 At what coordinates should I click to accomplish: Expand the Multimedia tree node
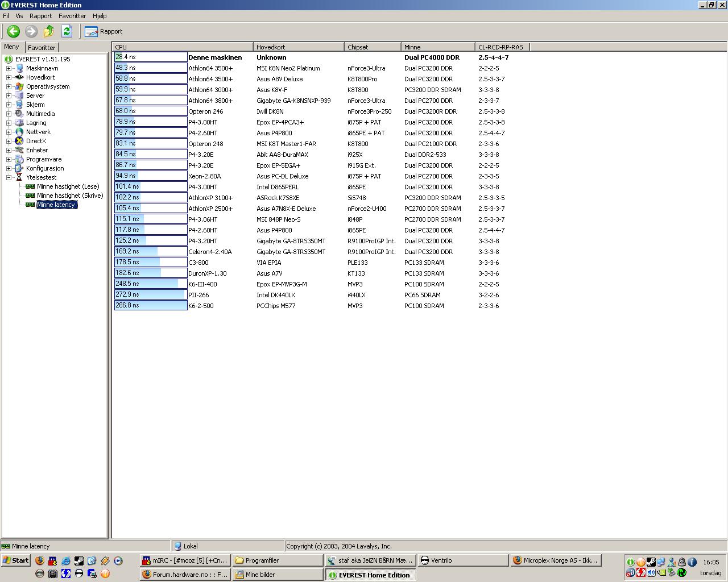pos(9,114)
